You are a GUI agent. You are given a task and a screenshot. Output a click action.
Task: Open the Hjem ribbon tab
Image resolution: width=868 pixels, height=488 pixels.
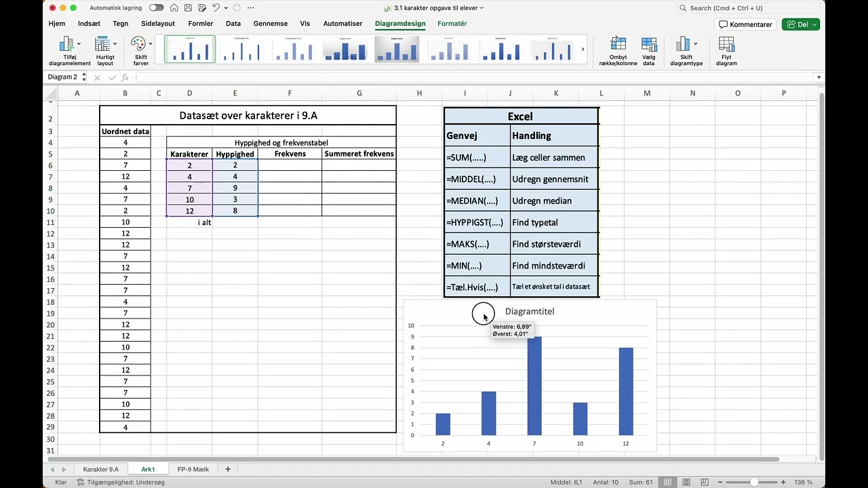click(57, 24)
